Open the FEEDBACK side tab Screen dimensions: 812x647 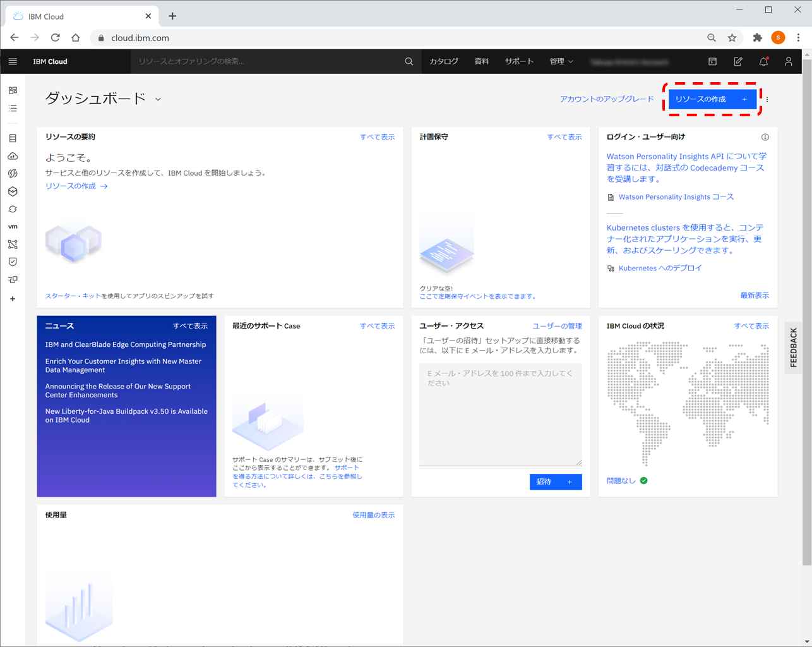click(x=794, y=348)
